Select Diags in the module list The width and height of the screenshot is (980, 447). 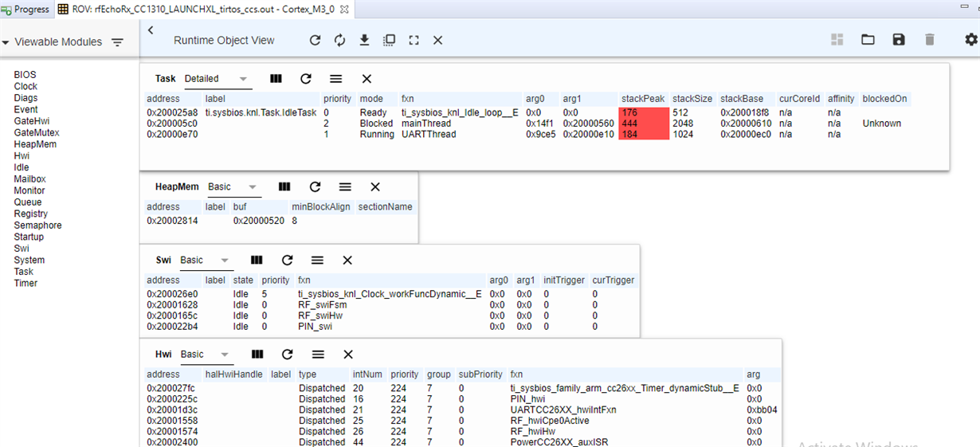(25, 98)
